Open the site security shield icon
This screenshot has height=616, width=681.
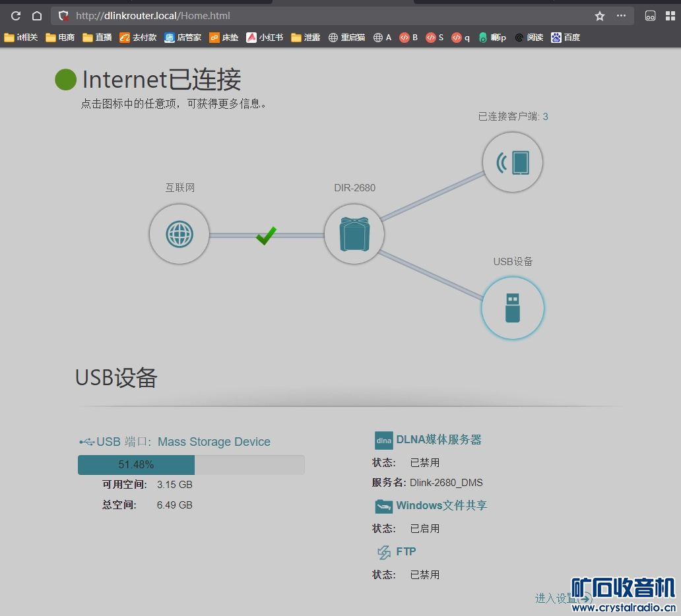point(63,16)
